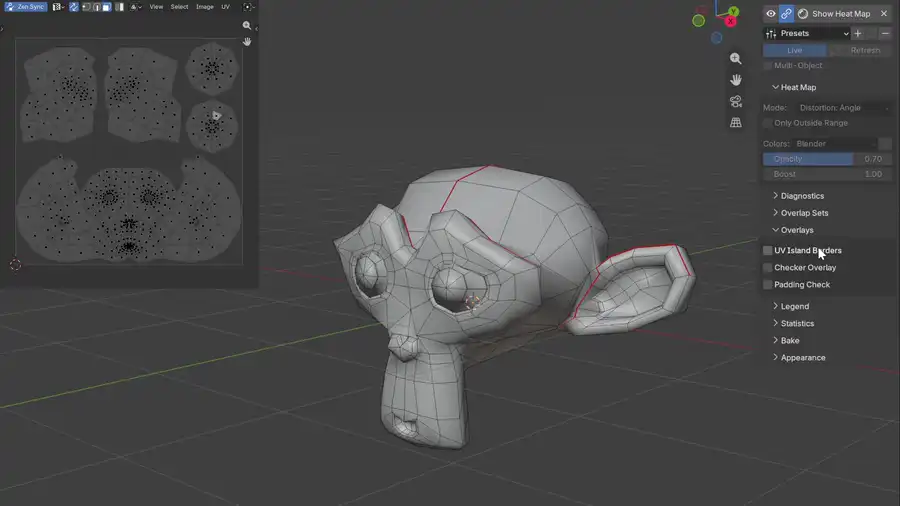Expand the Bake section
Image resolution: width=900 pixels, height=506 pixels.
tap(786, 341)
